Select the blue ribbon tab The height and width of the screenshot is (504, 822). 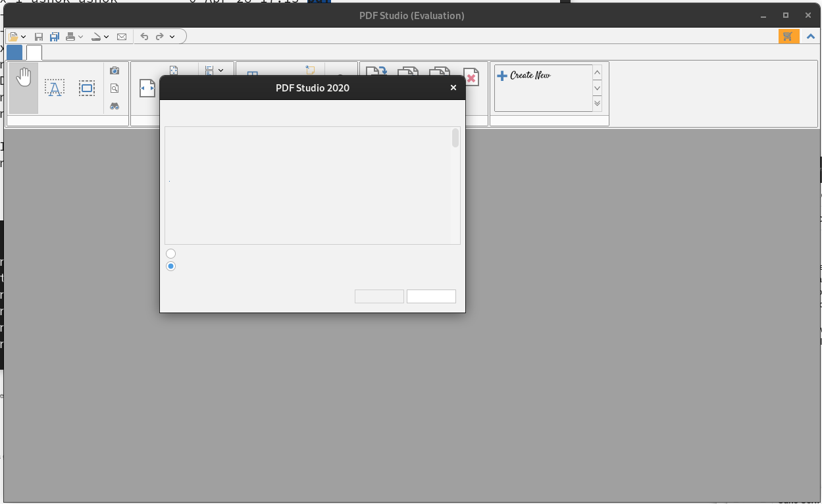tap(14, 53)
